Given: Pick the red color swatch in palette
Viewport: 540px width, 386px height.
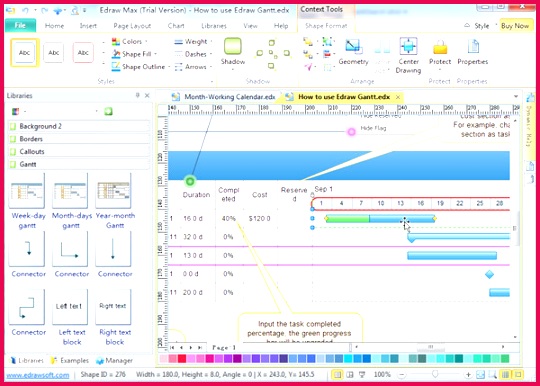Looking at the screenshot, I should [x=182, y=359].
